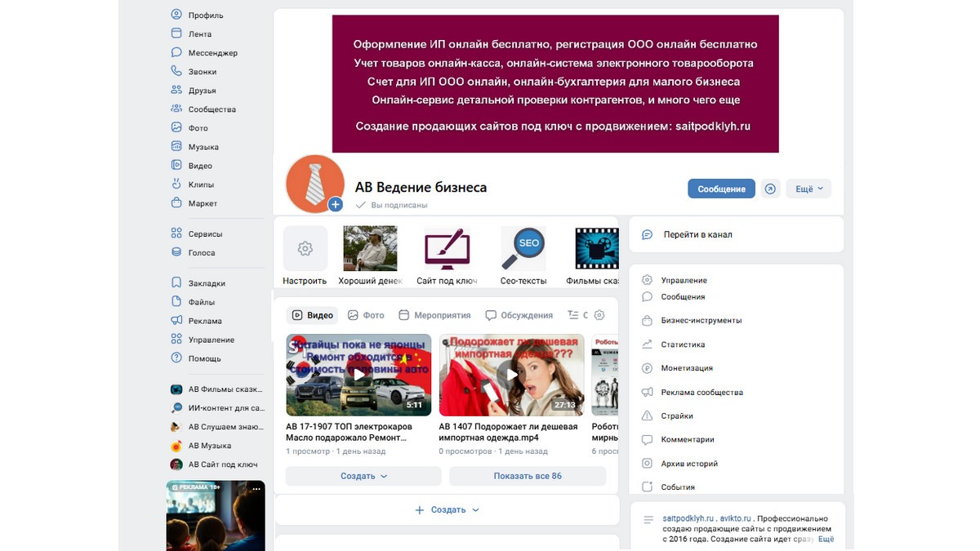
Task: Click the tab settings gear next to Обсуждения
Action: [599, 315]
